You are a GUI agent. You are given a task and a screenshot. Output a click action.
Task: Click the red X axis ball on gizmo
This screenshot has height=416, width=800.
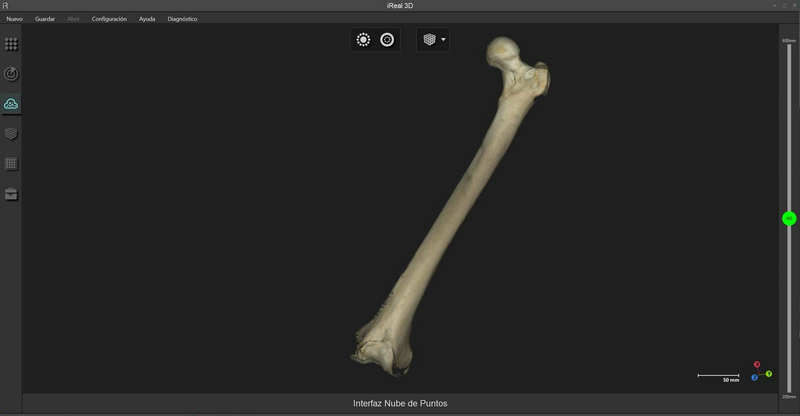tap(757, 365)
